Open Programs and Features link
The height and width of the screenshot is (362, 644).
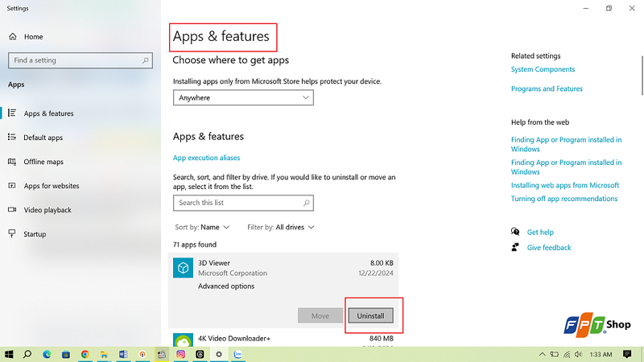click(547, 88)
